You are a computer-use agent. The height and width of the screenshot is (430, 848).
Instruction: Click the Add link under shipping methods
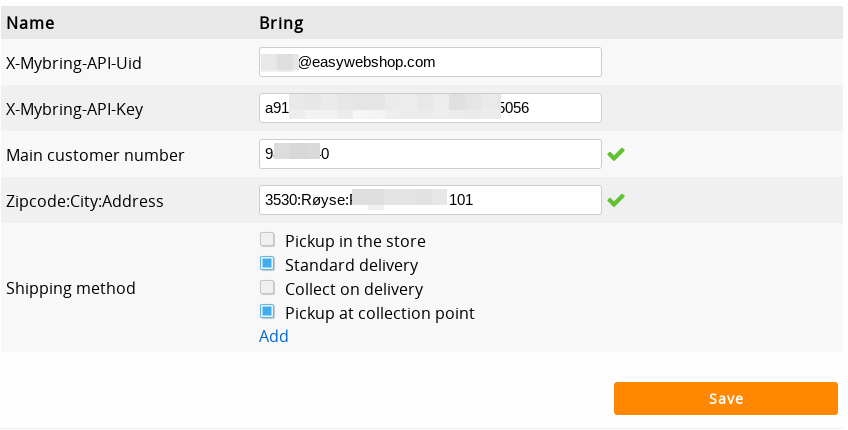point(274,336)
